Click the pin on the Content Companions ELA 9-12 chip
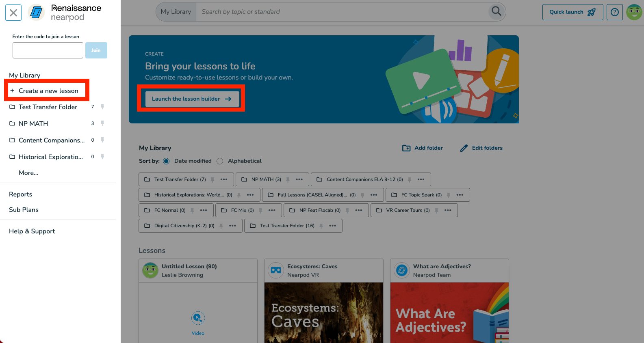Image resolution: width=644 pixels, height=343 pixels. coord(410,179)
